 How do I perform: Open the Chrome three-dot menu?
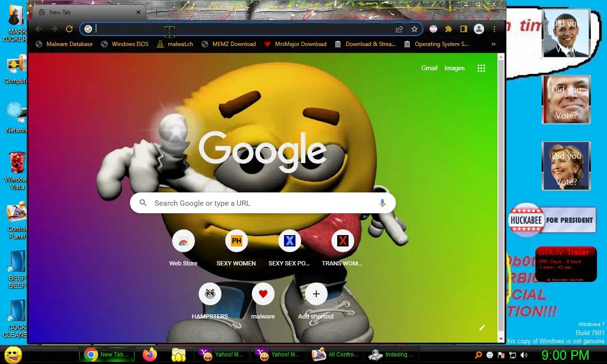pos(494,29)
